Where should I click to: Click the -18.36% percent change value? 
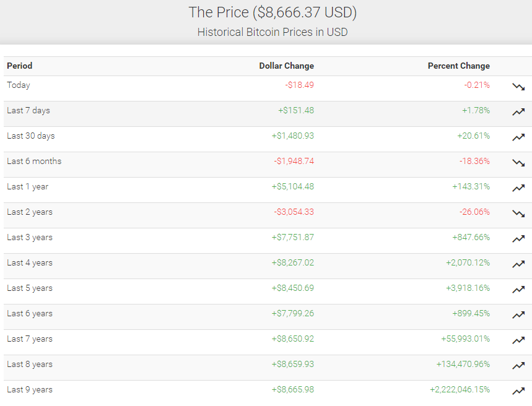pos(474,161)
